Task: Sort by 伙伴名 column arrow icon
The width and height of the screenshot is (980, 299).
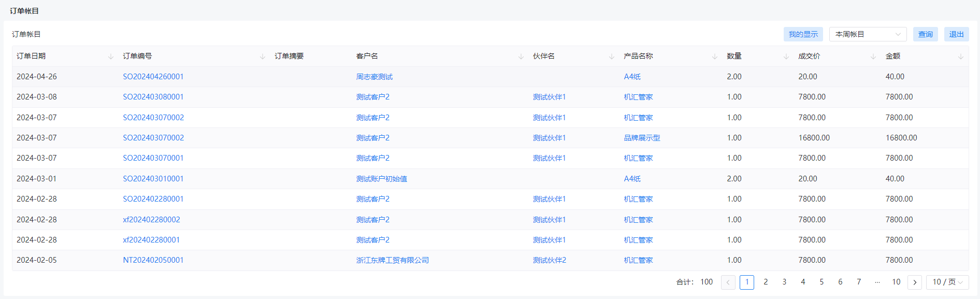Action: pyautogui.click(x=612, y=56)
